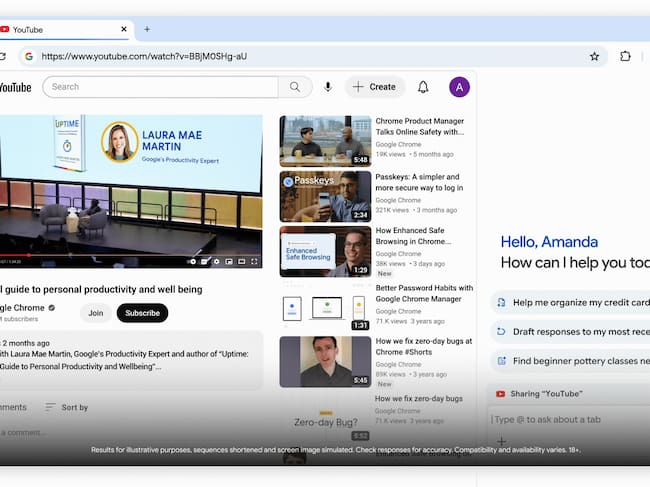This screenshot has height=487, width=650.
Task: Open the Passkeys video thumbnail
Action: [325, 196]
